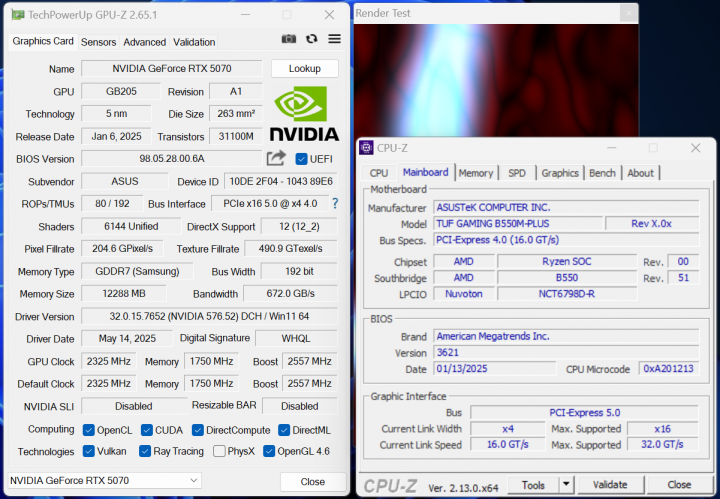The image size is (720, 499).
Task: Click the Graphic Interface Bus value PCI-Express 5.0
Action: [585, 413]
